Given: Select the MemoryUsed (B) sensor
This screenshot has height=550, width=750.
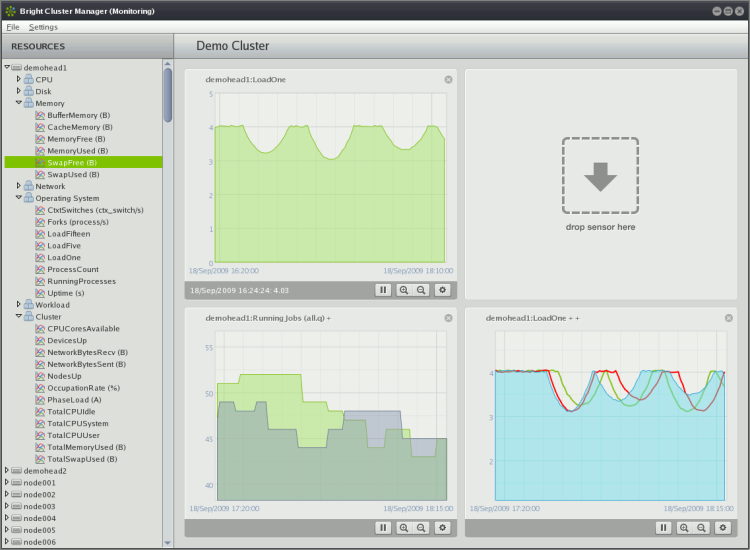Looking at the screenshot, I should click(x=77, y=151).
